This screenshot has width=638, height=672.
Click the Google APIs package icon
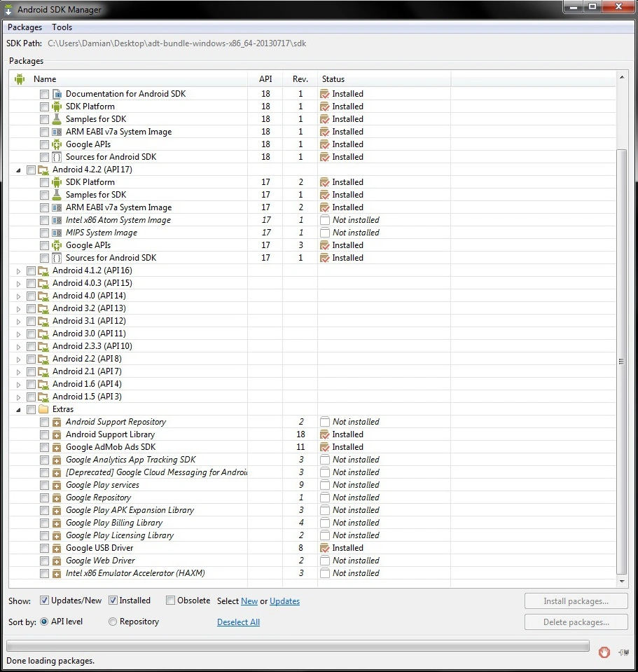click(x=56, y=144)
